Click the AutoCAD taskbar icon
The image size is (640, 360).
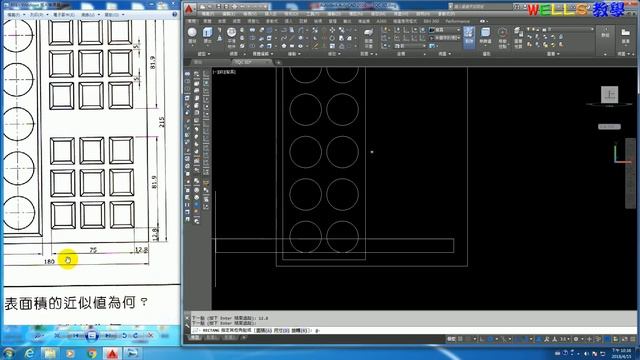click(x=112, y=353)
